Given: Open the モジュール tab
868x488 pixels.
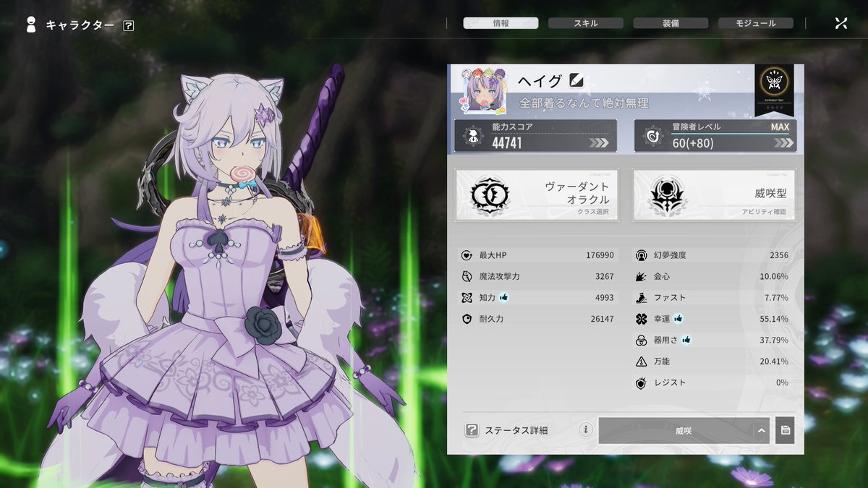Looking at the screenshot, I should [x=756, y=23].
